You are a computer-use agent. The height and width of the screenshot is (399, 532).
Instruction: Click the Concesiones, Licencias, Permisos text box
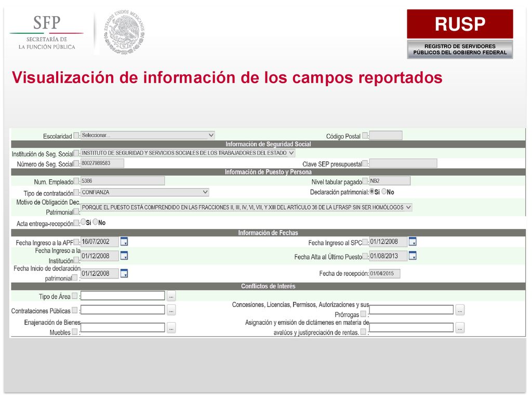click(x=411, y=310)
